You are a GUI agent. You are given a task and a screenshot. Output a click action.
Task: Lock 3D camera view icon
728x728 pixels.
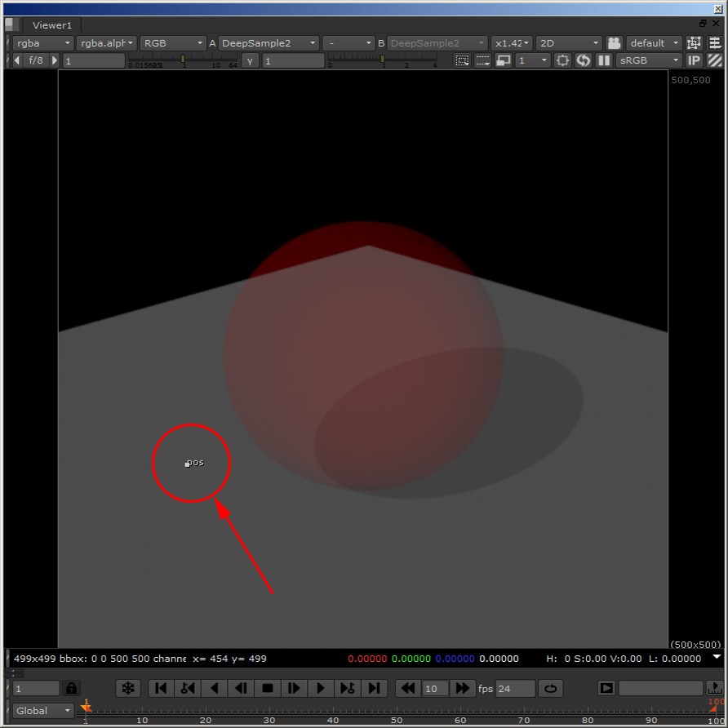614,43
